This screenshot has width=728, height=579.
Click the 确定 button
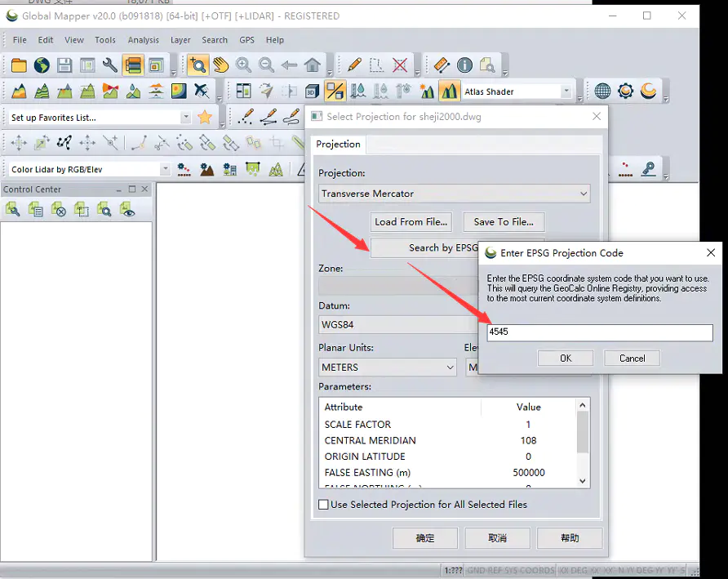click(425, 538)
